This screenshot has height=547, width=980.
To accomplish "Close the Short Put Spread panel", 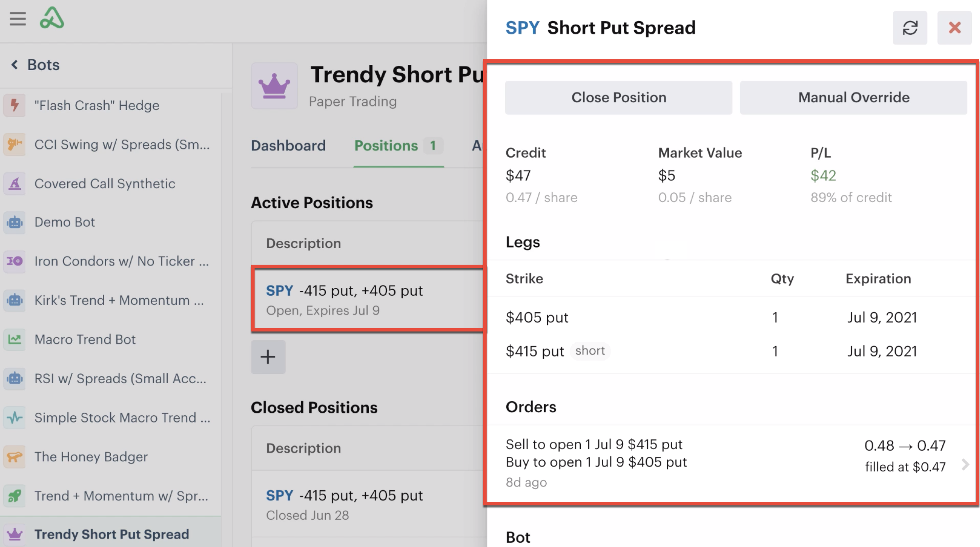I will pyautogui.click(x=954, y=28).
